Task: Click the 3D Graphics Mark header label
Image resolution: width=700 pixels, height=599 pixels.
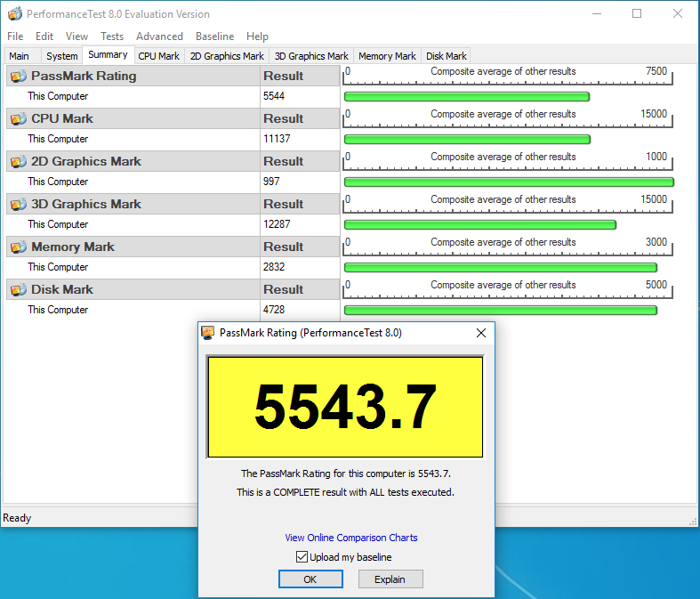Action: (x=86, y=204)
